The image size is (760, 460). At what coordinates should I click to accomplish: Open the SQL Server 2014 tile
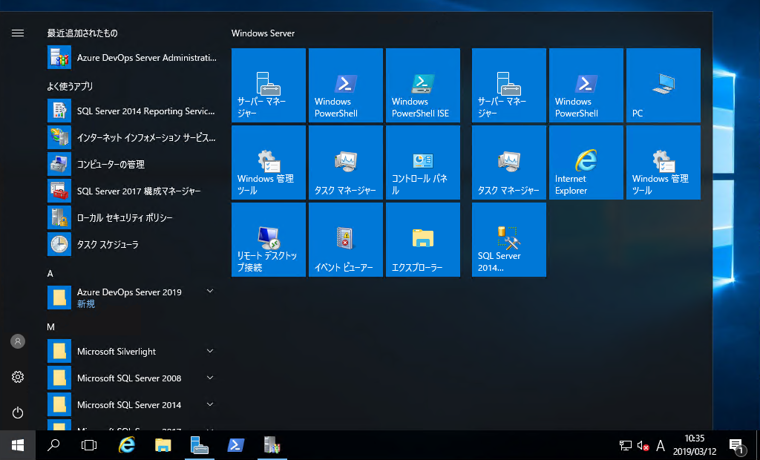[509, 239]
